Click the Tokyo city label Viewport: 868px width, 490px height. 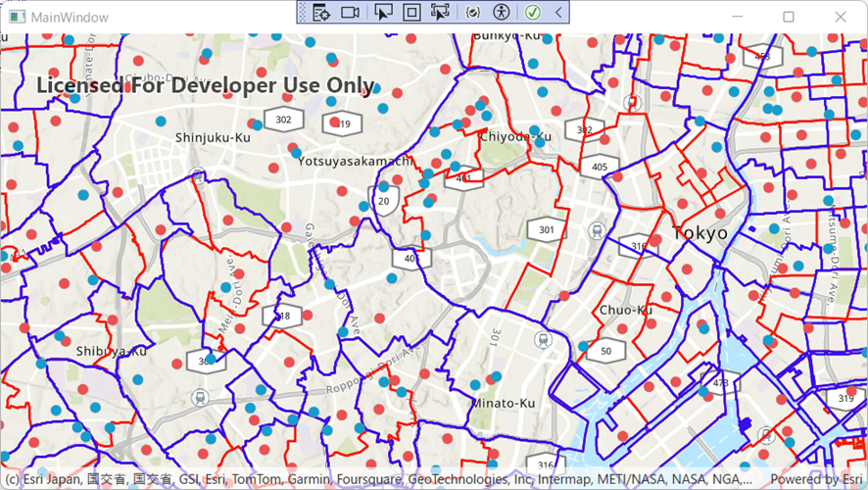pos(700,233)
